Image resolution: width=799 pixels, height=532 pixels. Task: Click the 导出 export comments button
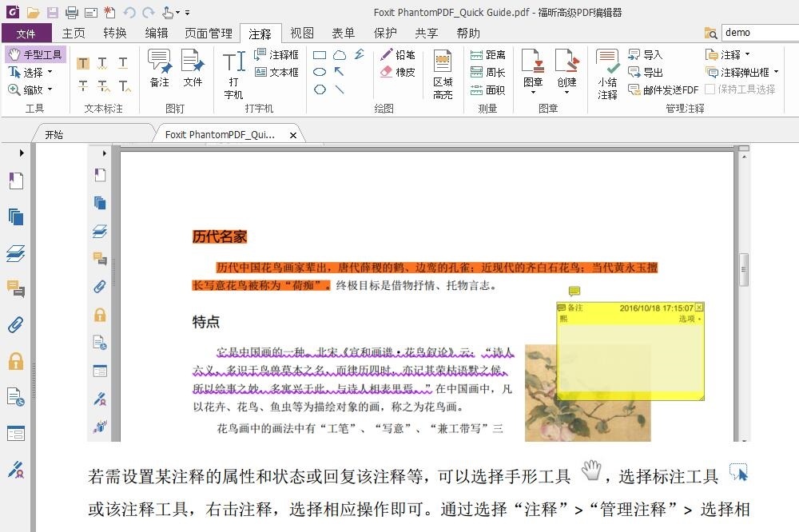645,73
